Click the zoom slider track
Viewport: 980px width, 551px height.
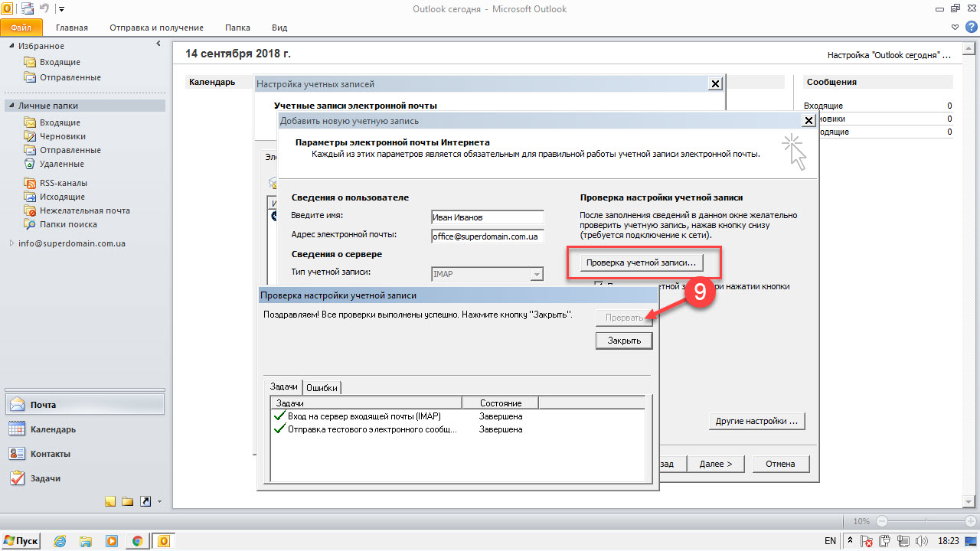pyautogui.click(x=925, y=521)
